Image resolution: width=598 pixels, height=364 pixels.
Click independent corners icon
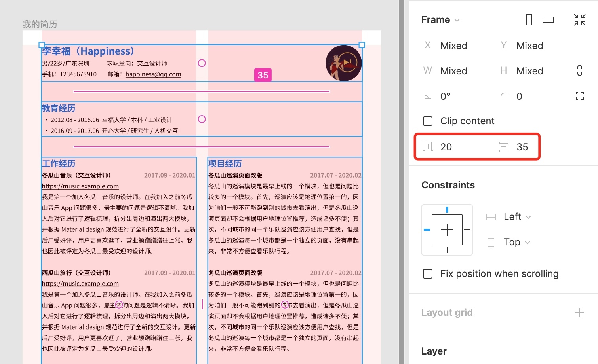click(580, 96)
